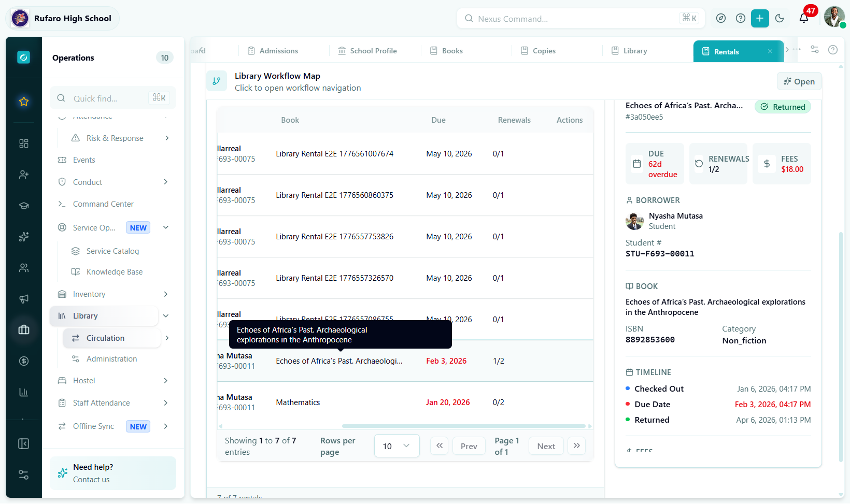Switch to the Copies tab

point(539,51)
